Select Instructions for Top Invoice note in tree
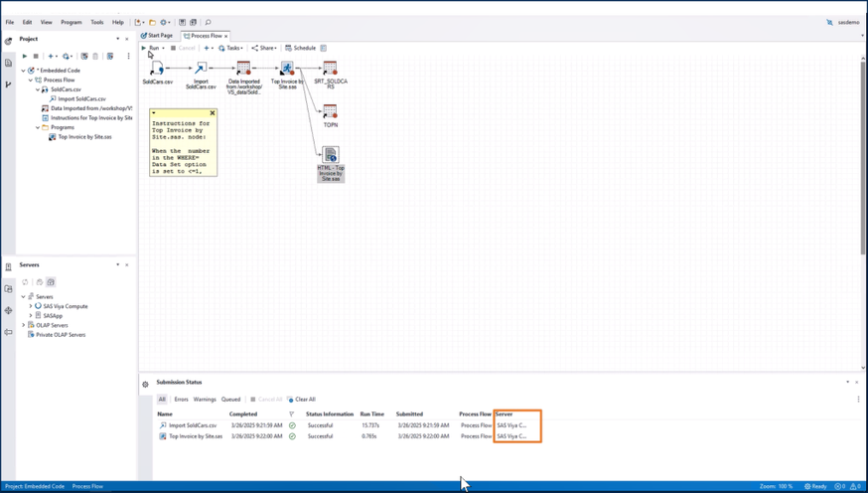Viewport: 868px width, 493px height. click(91, 118)
